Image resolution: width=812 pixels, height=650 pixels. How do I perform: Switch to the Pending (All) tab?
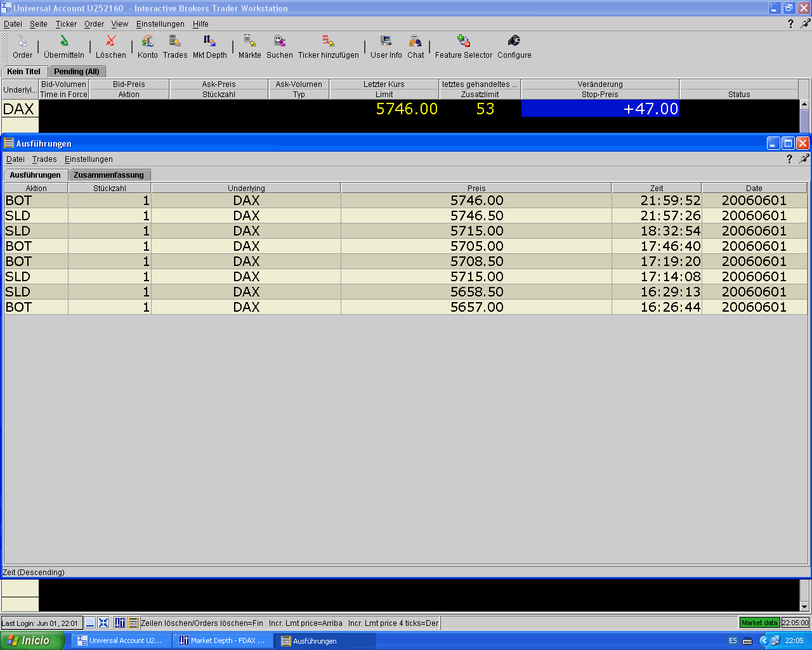coord(77,72)
